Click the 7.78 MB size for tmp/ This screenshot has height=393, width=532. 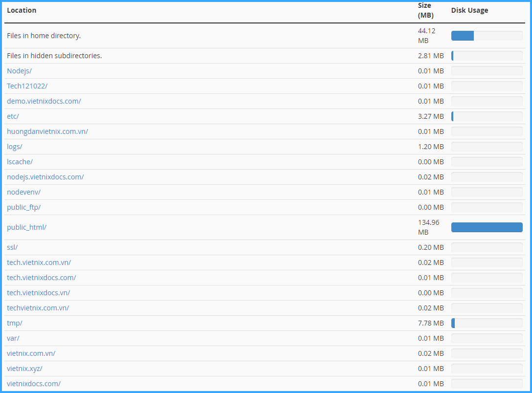[x=431, y=323]
